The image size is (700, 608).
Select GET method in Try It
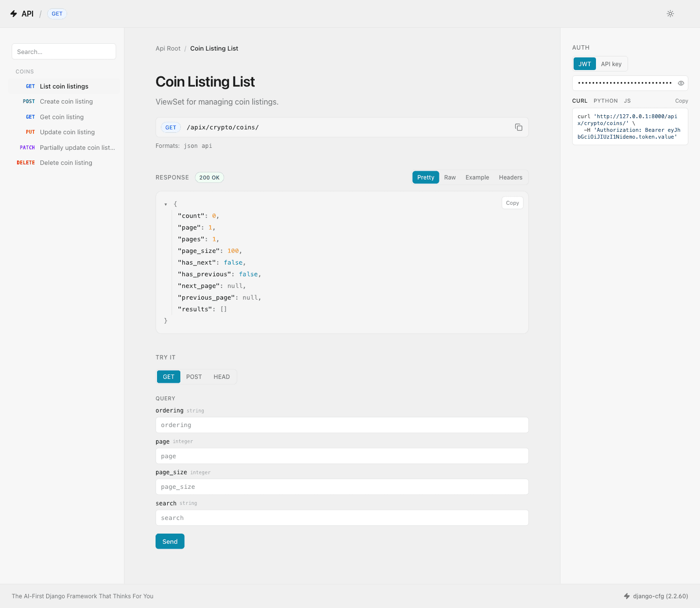coord(169,377)
